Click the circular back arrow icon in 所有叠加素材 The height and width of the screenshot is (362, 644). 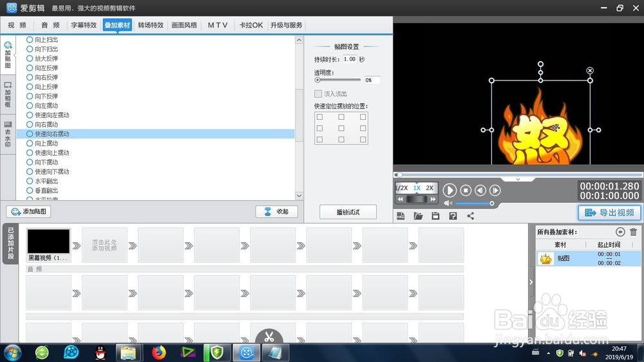point(620,232)
